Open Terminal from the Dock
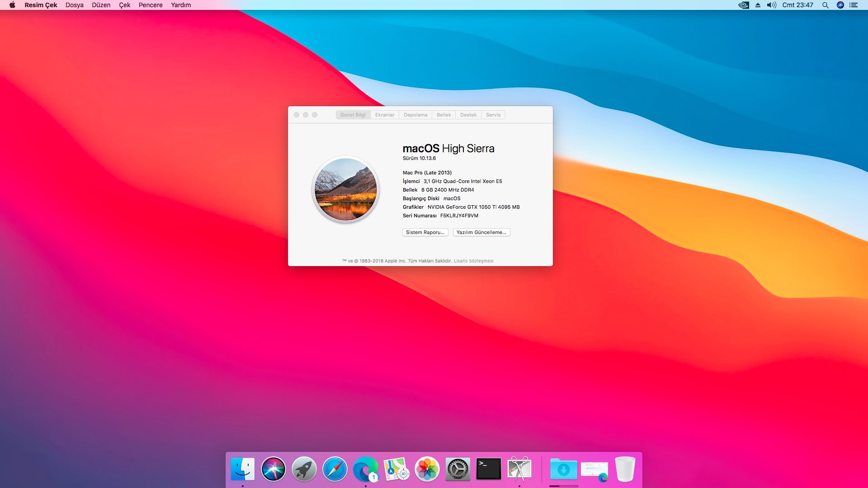The image size is (868, 488). (488, 469)
